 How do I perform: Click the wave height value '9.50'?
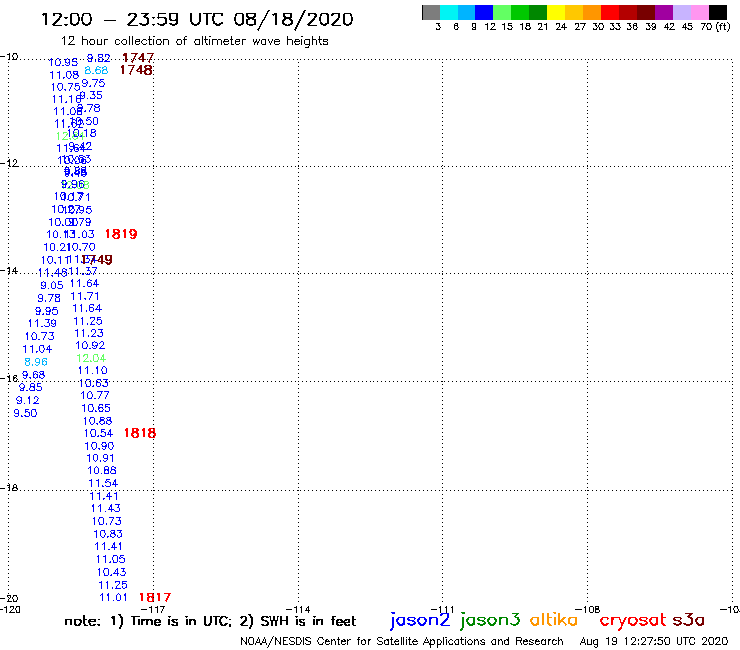coord(25,413)
